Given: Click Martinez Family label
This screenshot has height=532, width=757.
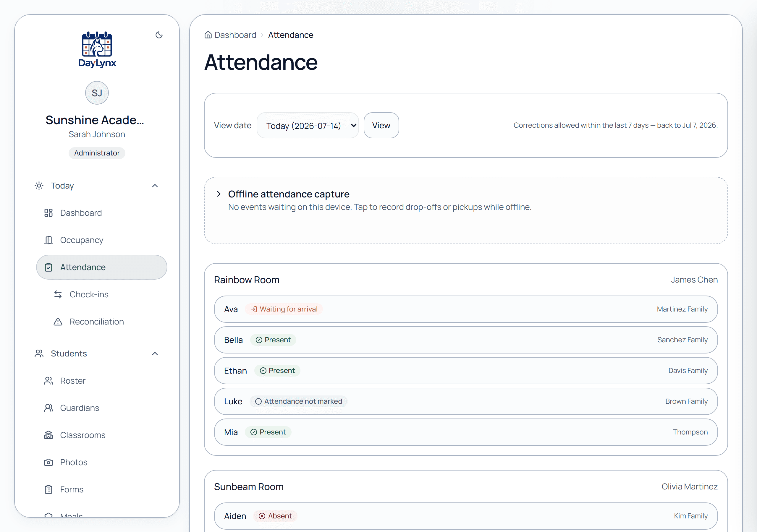Looking at the screenshot, I should (682, 309).
